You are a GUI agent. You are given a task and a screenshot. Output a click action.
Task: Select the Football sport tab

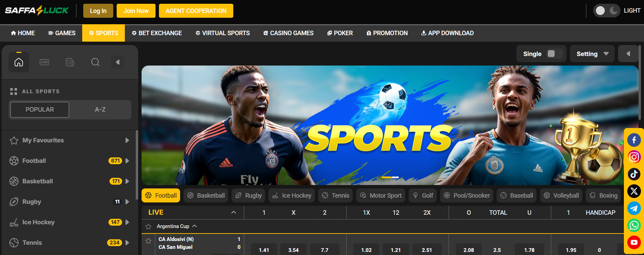pyautogui.click(x=161, y=196)
